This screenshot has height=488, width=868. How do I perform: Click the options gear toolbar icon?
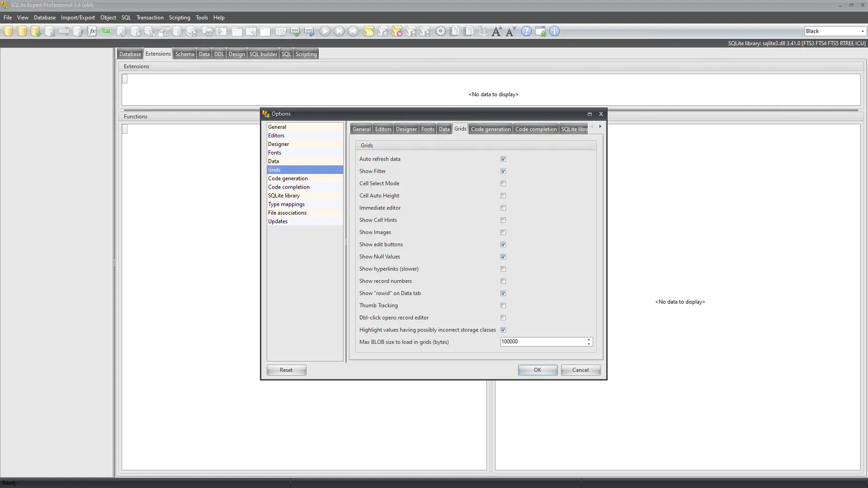point(440,31)
